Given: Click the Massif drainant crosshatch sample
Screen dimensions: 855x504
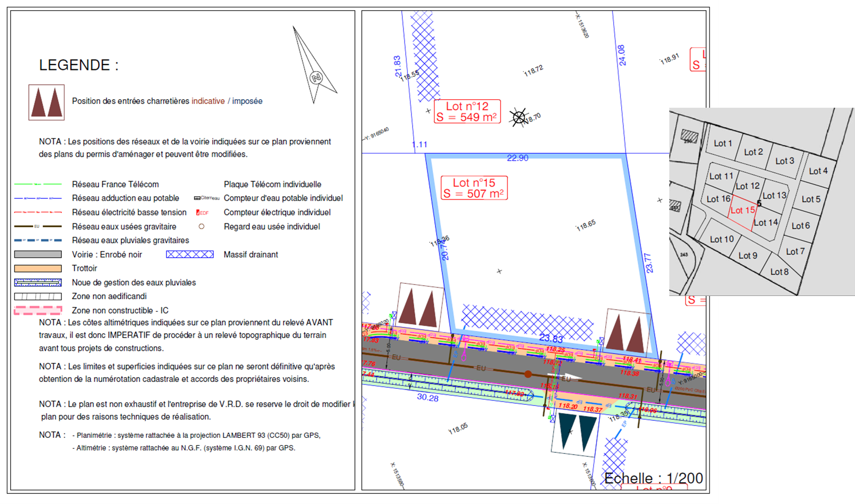Looking at the screenshot, I should (190, 254).
